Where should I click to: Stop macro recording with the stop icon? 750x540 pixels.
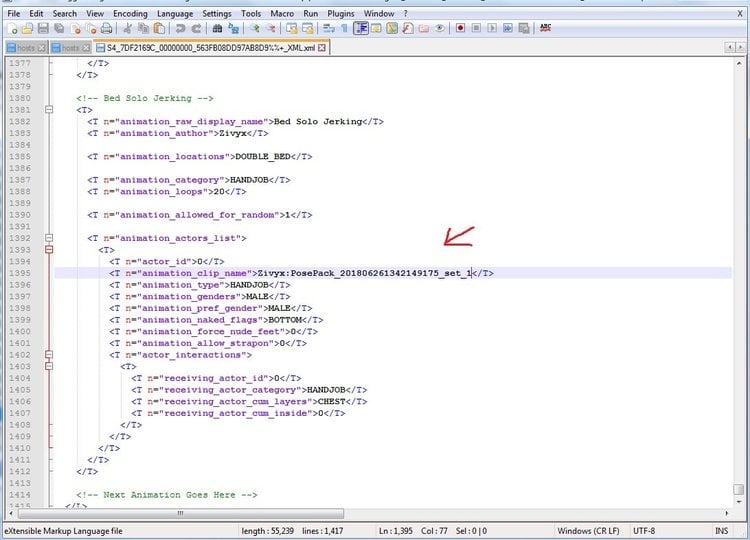coord(476,29)
